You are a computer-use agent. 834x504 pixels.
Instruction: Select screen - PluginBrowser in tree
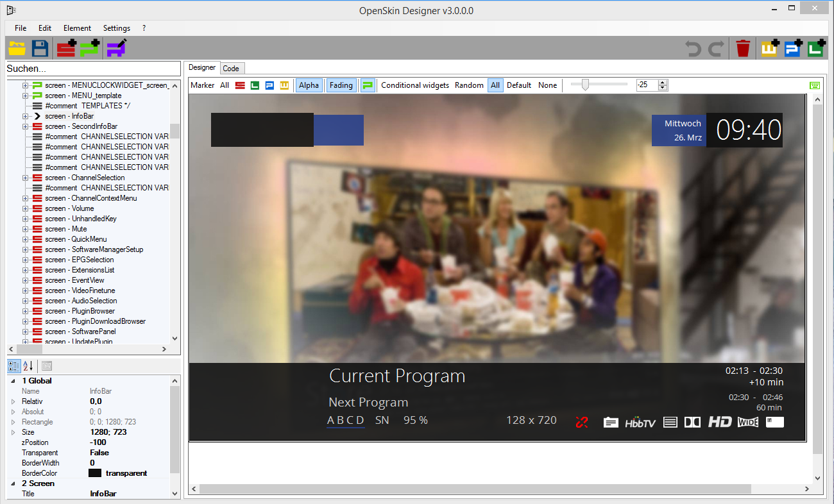tap(80, 311)
